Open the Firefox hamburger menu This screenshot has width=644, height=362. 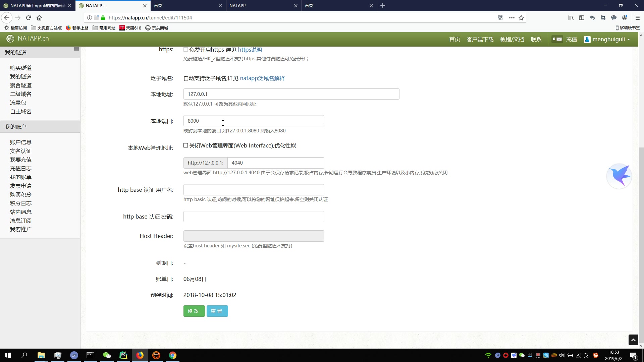coord(638,18)
